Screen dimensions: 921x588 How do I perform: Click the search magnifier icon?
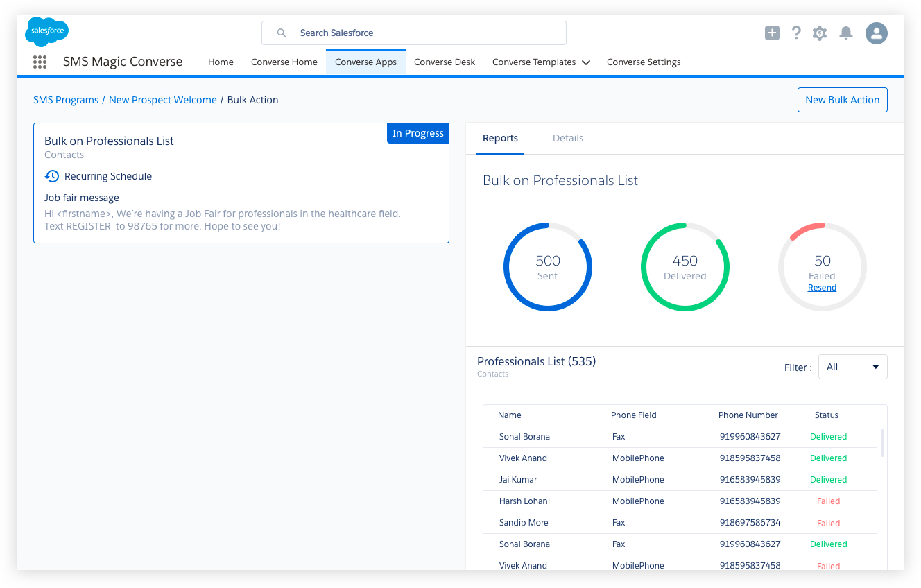coord(281,33)
